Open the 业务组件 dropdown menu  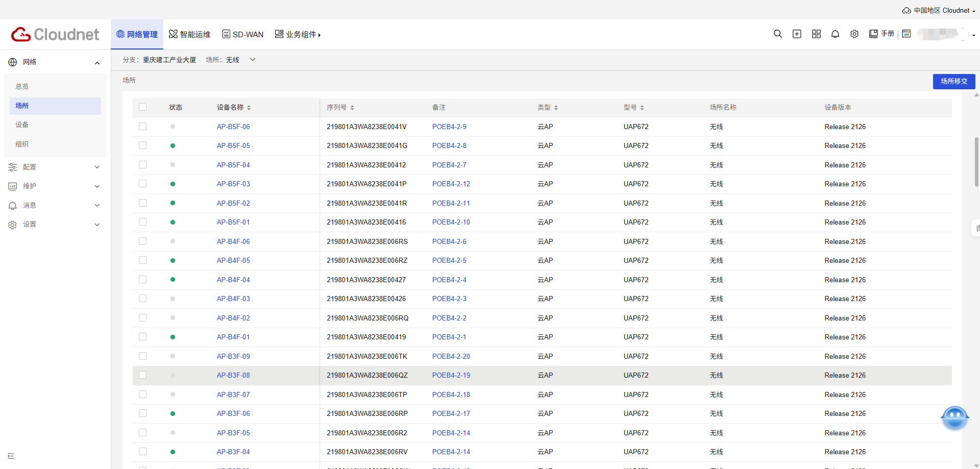tap(298, 34)
